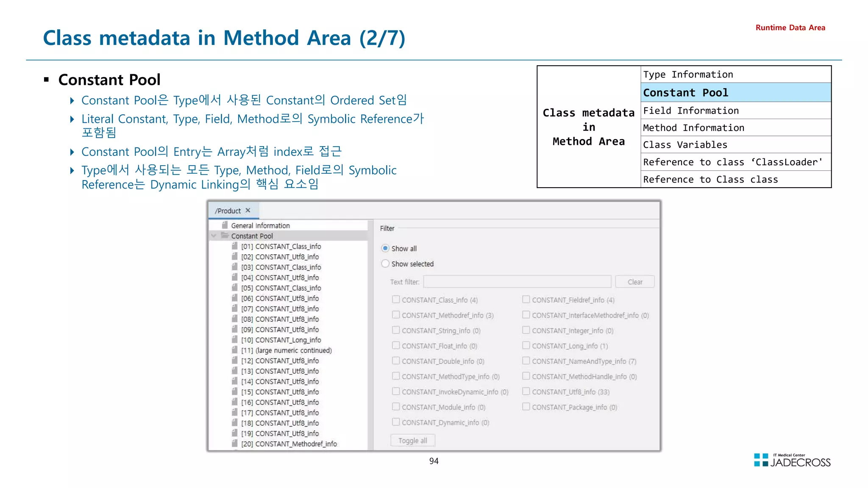Check CONSTANT_MethodType_info (0) checkbox
Image resolution: width=868 pixels, height=488 pixels.
pos(396,376)
